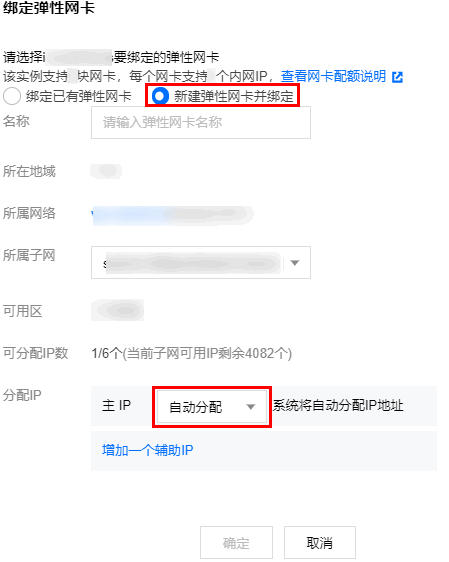Click the 增加一个辅助IP link

(147, 450)
